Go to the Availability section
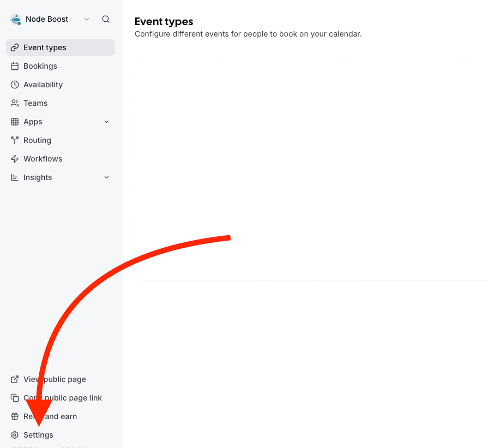This screenshot has height=448, width=488. [43, 85]
